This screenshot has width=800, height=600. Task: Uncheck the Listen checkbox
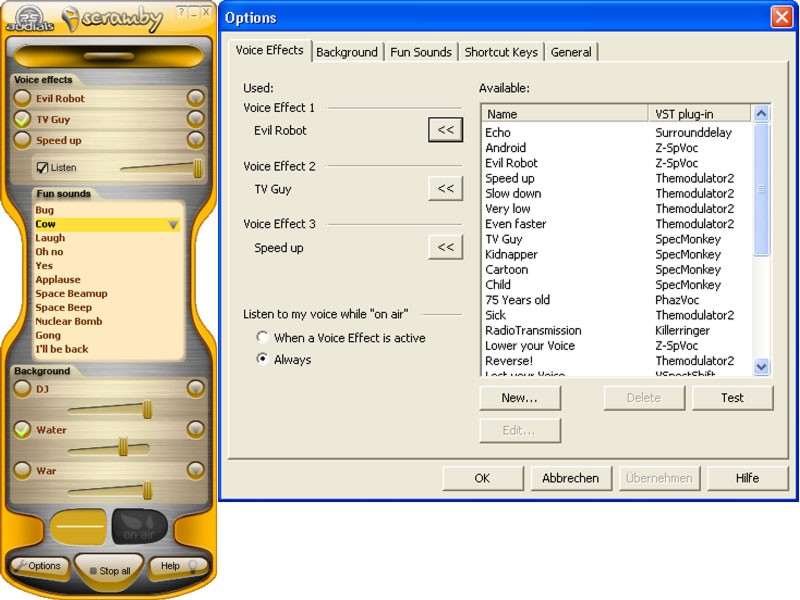point(42,168)
